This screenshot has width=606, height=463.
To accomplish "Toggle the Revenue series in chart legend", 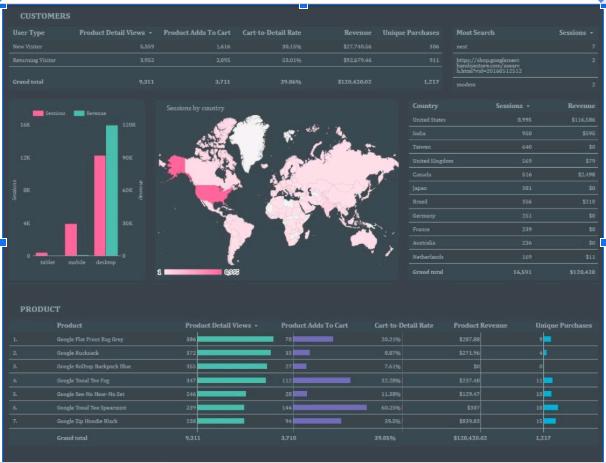I will [x=90, y=113].
